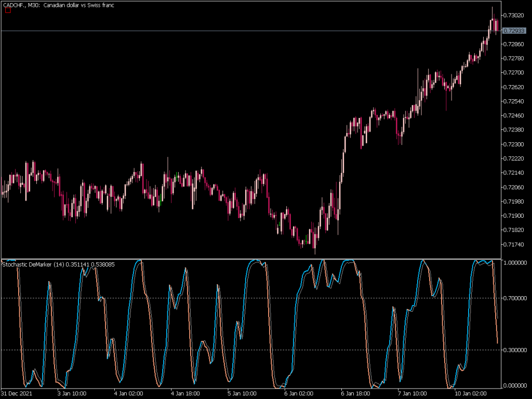Screen dimensions: 532x399
Task: Click the red square marker below the chart title
Action: pos(8,11)
